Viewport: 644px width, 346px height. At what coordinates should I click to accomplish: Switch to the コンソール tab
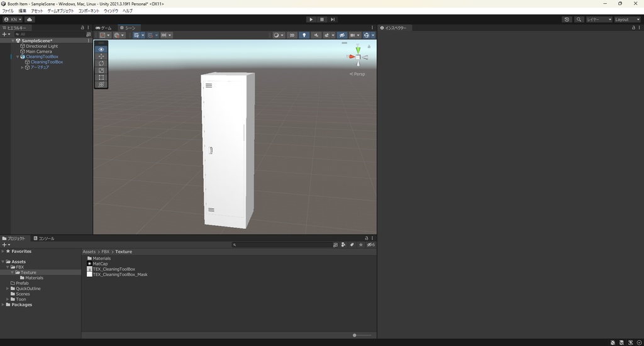(44, 238)
